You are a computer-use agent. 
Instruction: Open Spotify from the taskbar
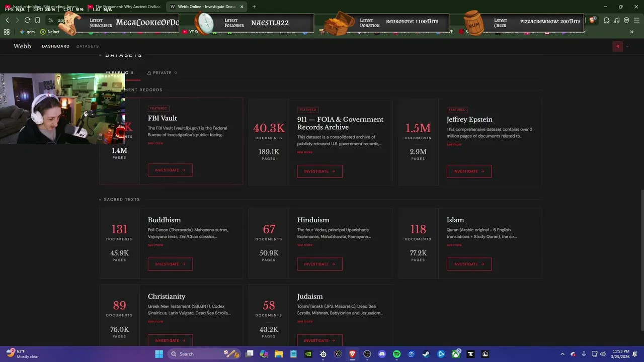(x=396, y=354)
